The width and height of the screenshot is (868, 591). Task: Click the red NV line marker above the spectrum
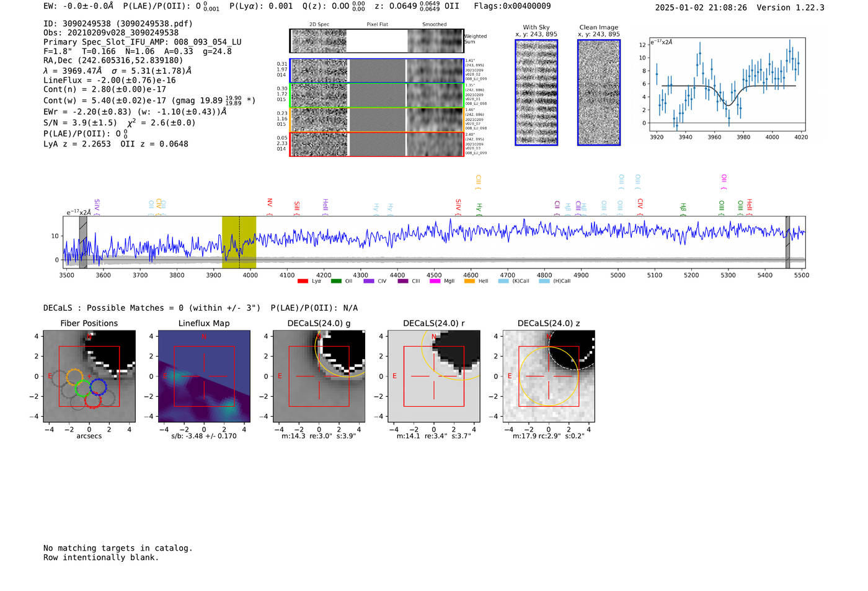click(270, 203)
